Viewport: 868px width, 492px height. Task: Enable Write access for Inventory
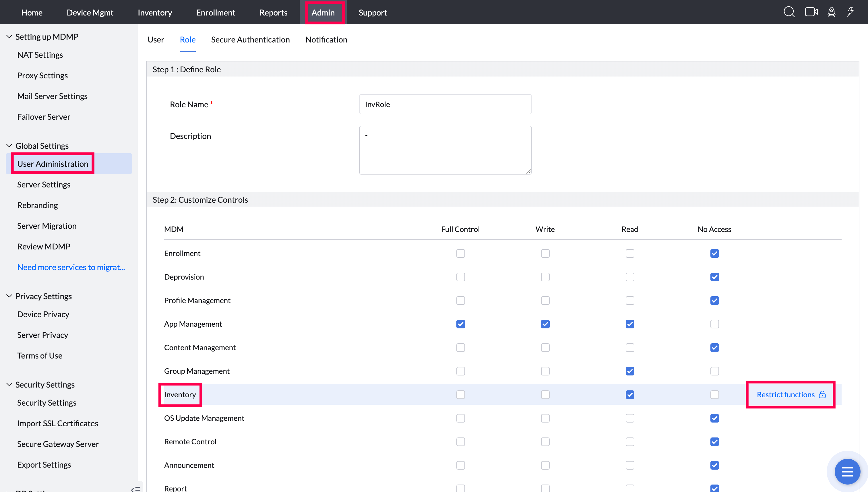[545, 395]
